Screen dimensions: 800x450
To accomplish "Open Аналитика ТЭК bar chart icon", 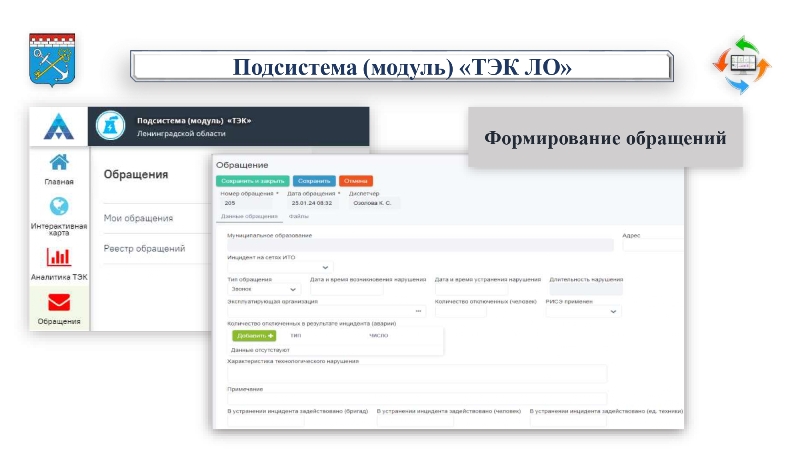I will click(59, 257).
